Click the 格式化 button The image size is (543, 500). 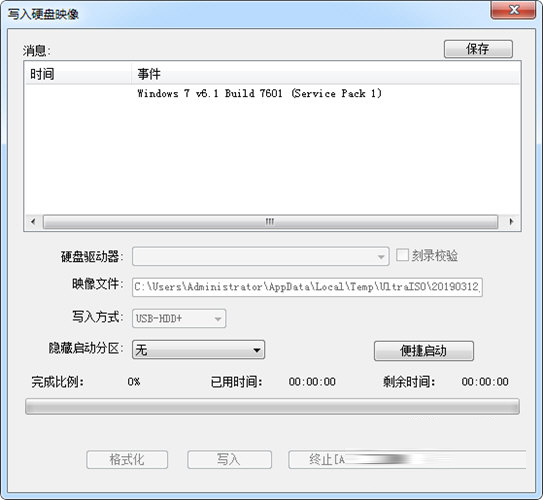tap(127, 459)
